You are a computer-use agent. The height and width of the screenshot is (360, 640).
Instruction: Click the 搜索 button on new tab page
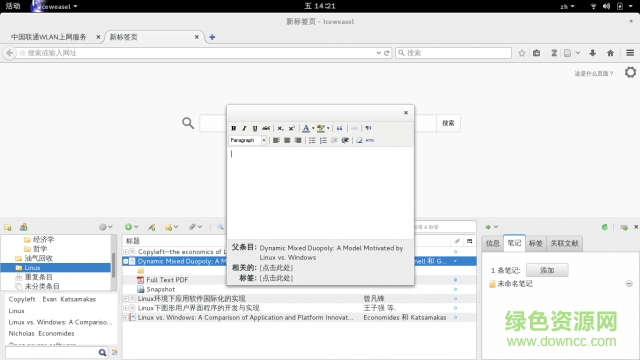pyautogui.click(x=448, y=123)
